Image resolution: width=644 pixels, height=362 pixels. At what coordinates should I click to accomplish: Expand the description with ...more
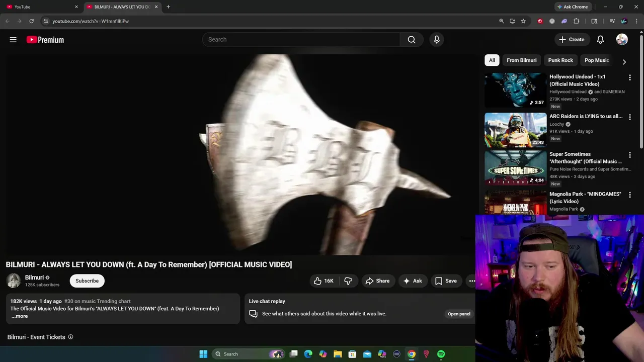pyautogui.click(x=20, y=316)
